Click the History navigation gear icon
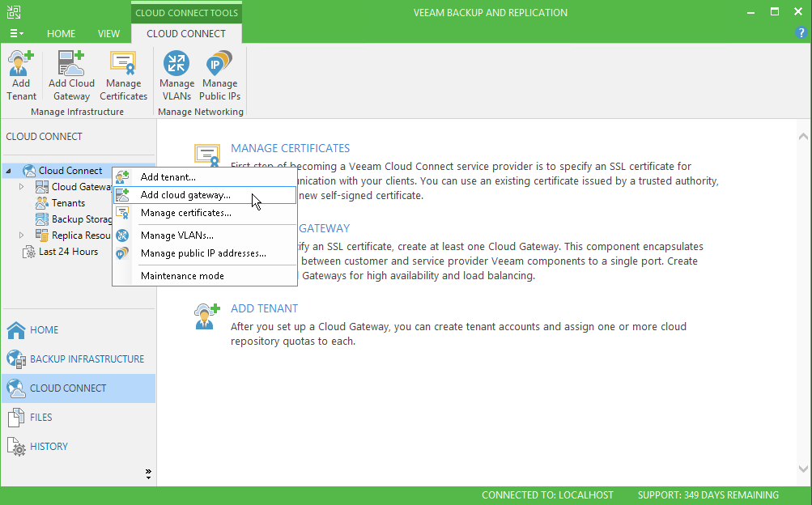 click(x=16, y=447)
